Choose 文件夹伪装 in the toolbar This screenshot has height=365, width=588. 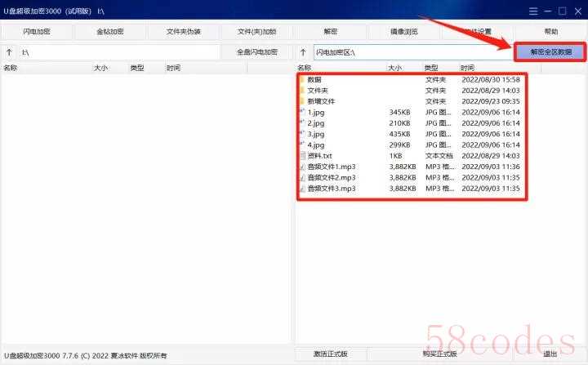tap(184, 32)
